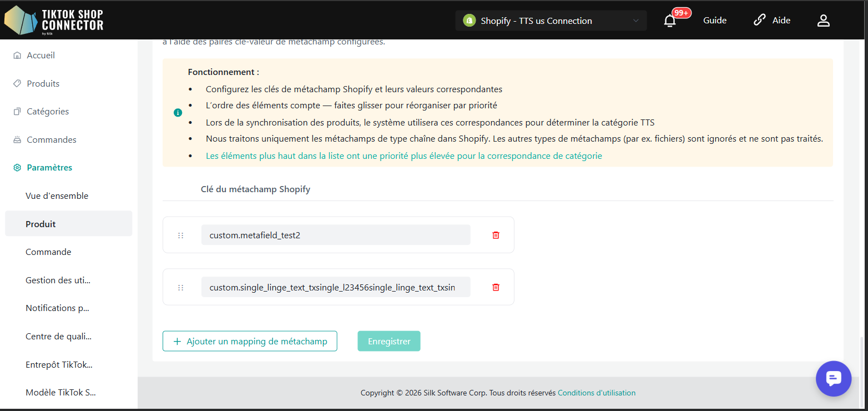The height and width of the screenshot is (411, 868).
Task: Delete the custom.single_linge_text mapping row
Action: tap(496, 287)
